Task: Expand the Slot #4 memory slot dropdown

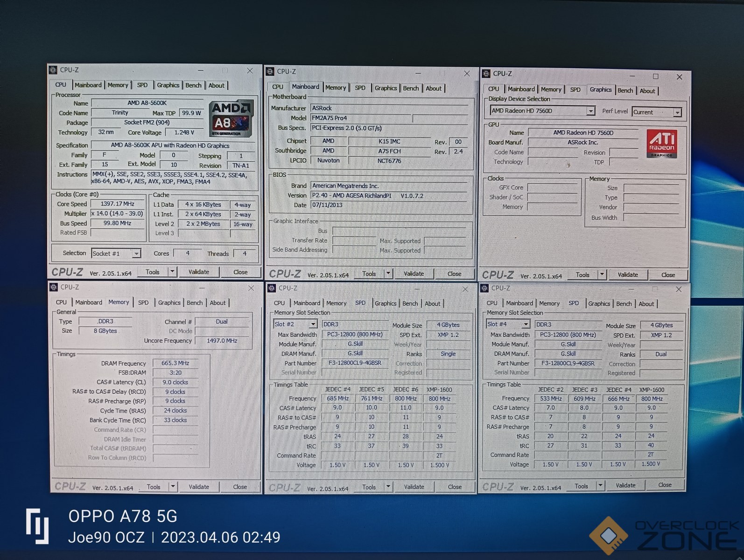Action: click(526, 324)
